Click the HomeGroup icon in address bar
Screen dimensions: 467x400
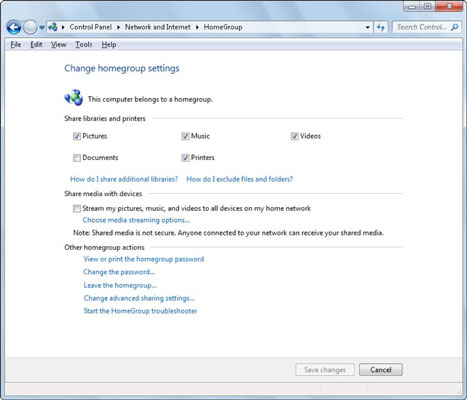click(x=53, y=27)
